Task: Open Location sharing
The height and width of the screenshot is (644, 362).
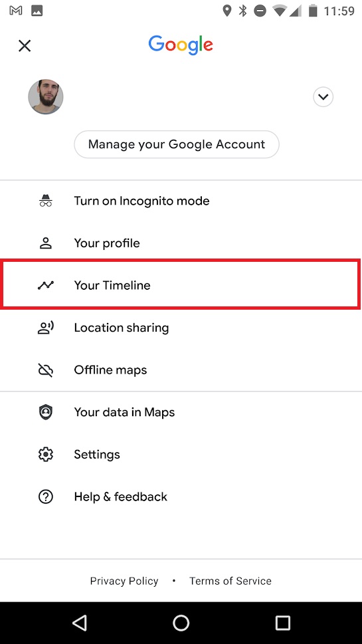Action: coord(181,328)
